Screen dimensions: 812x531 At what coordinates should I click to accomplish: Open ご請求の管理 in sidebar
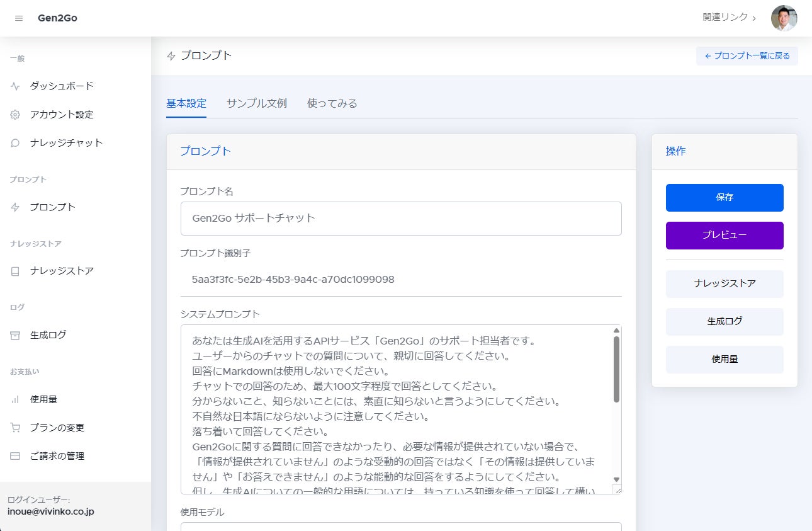pos(57,456)
